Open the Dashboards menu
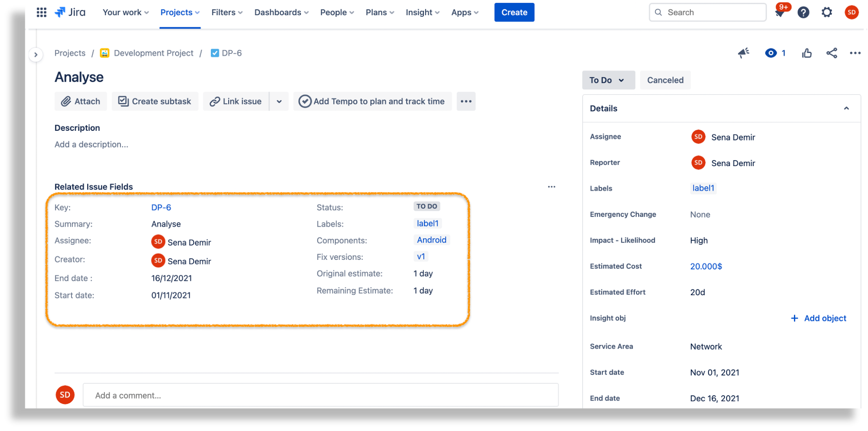This screenshot has height=431, width=868. coord(281,12)
